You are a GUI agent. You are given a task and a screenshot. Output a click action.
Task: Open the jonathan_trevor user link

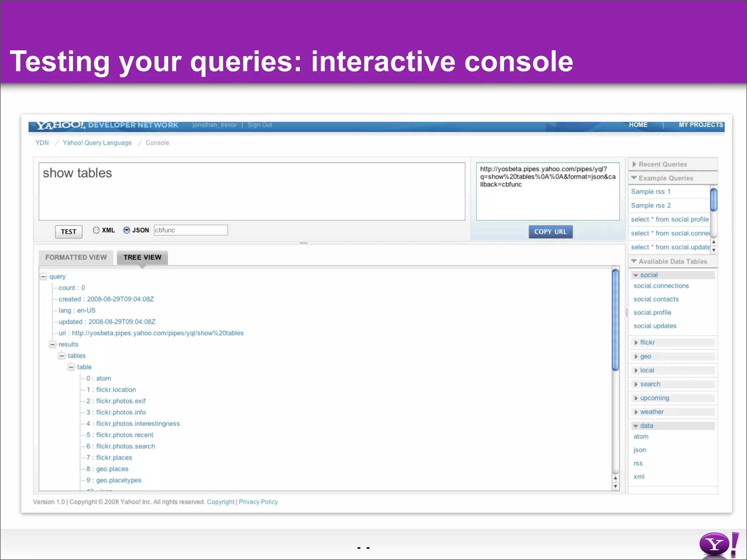(214, 125)
